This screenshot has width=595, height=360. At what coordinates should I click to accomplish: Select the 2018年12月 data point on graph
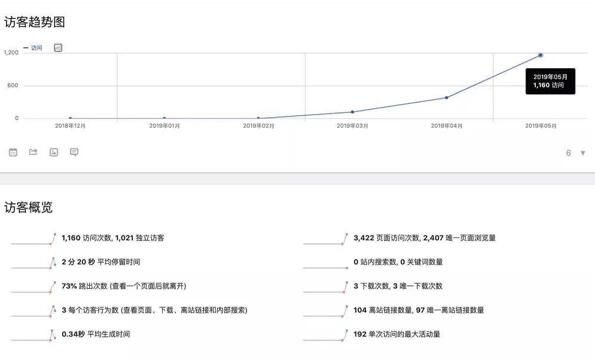click(x=70, y=118)
